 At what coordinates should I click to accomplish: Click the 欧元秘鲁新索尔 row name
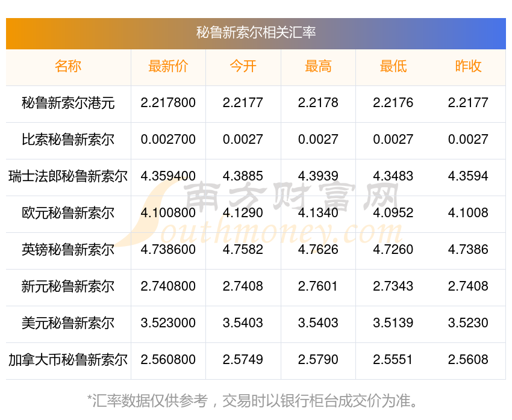(68, 213)
